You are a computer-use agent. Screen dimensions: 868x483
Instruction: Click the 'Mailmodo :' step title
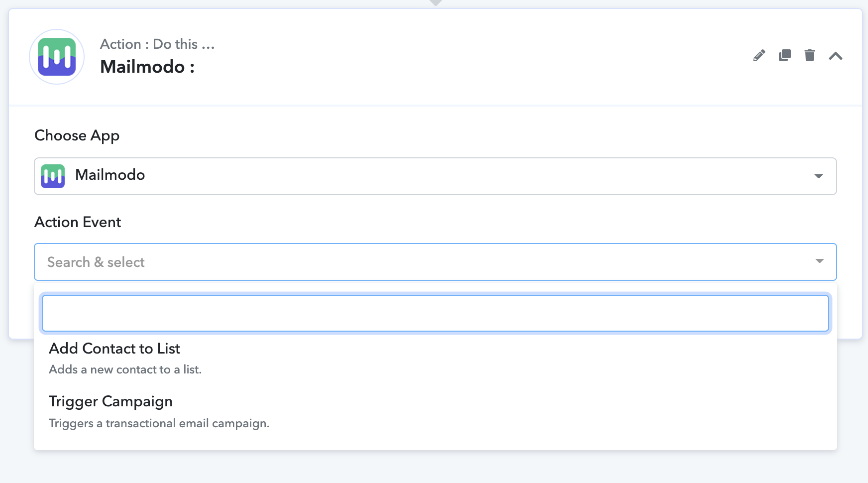(x=147, y=67)
